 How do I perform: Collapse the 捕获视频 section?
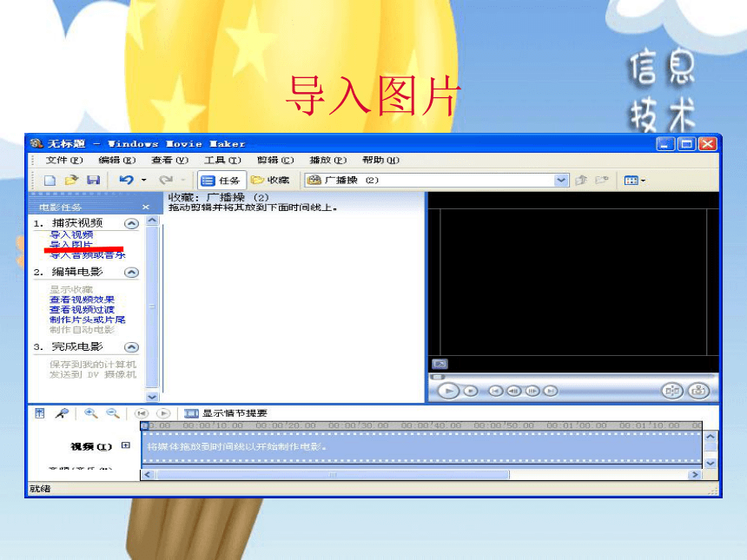coord(131,223)
